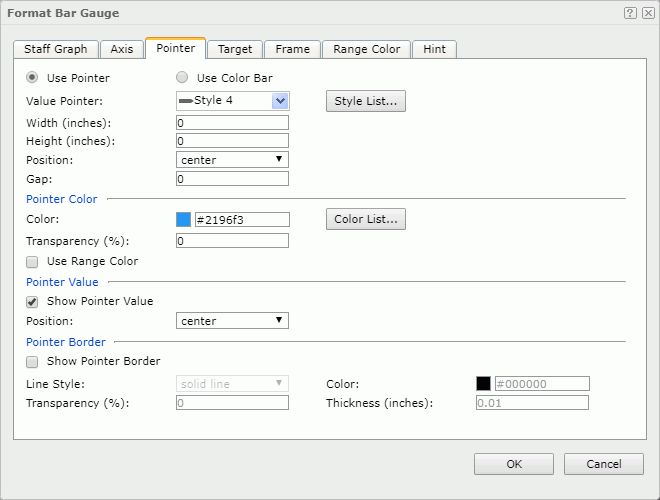Click the blue pointer color swatch
The width and height of the screenshot is (660, 500).
tap(184, 220)
